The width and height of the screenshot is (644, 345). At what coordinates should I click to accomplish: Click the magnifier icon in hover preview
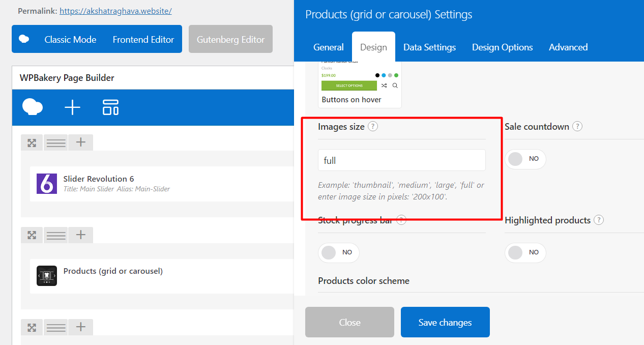pos(395,85)
